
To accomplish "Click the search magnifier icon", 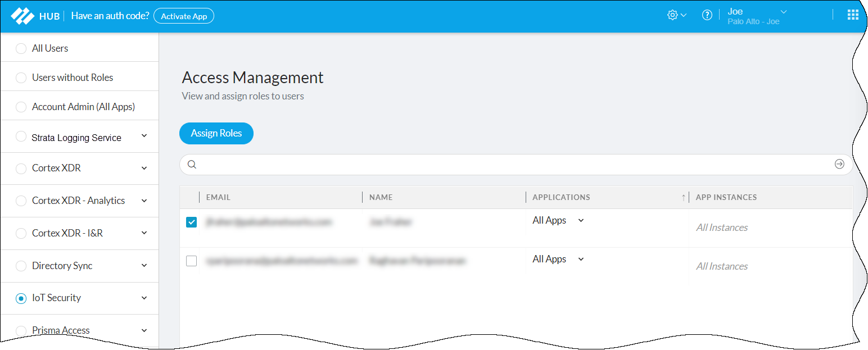I will click(x=192, y=165).
